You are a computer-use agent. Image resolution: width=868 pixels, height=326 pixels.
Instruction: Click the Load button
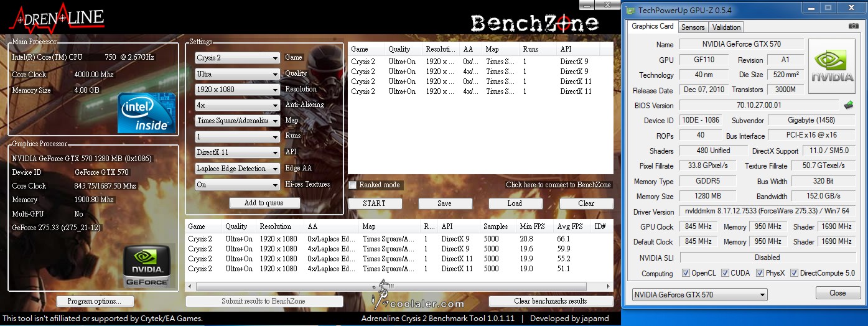(x=515, y=203)
